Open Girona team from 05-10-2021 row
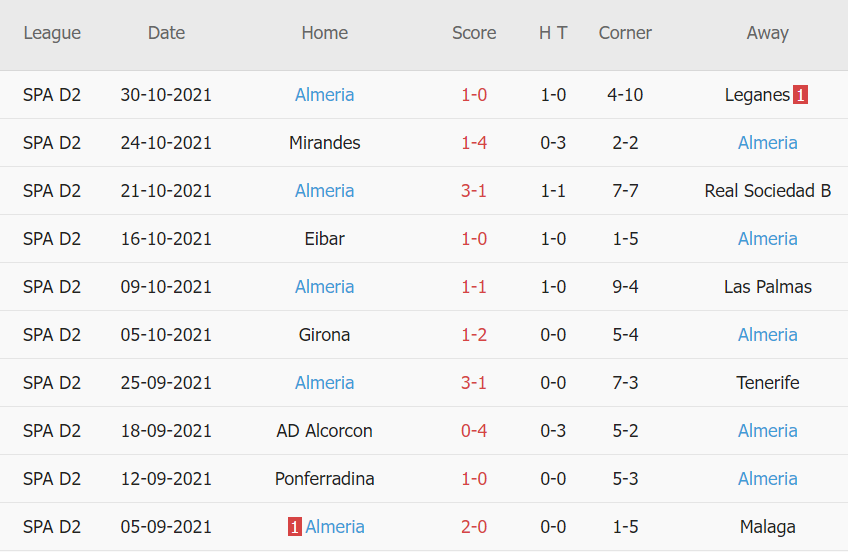Image resolution: width=848 pixels, height=552 pixels. (x=324, y=335)
